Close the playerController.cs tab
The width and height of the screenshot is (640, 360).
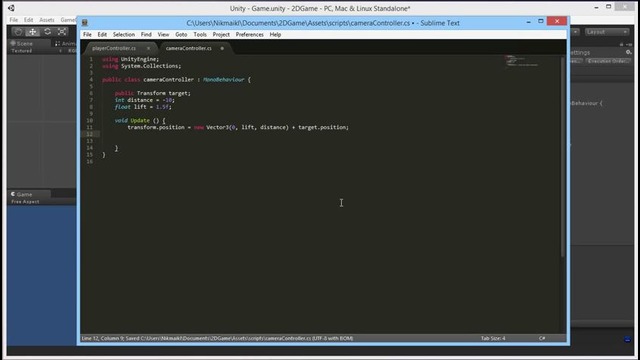(x=148, y=48)
